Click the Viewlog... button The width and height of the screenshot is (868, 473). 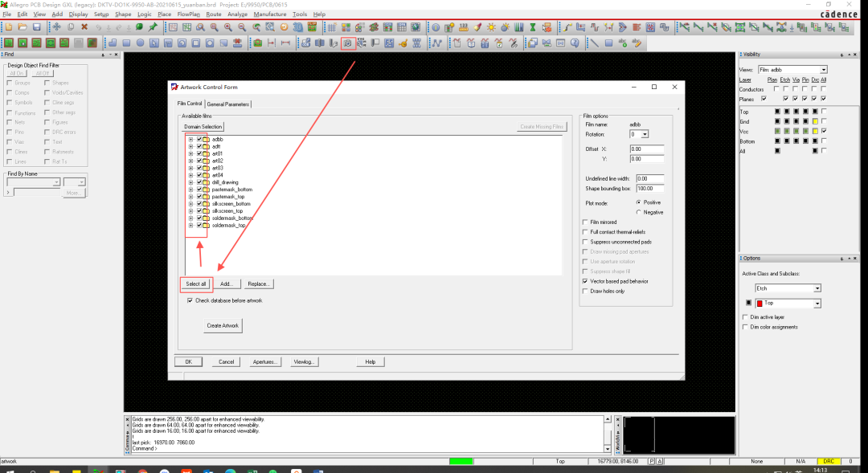coord(304,362)
